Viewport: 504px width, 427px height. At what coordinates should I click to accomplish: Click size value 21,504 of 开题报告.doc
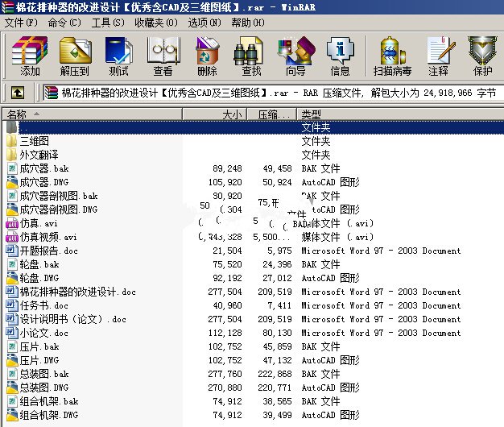[x=227, y=251]
